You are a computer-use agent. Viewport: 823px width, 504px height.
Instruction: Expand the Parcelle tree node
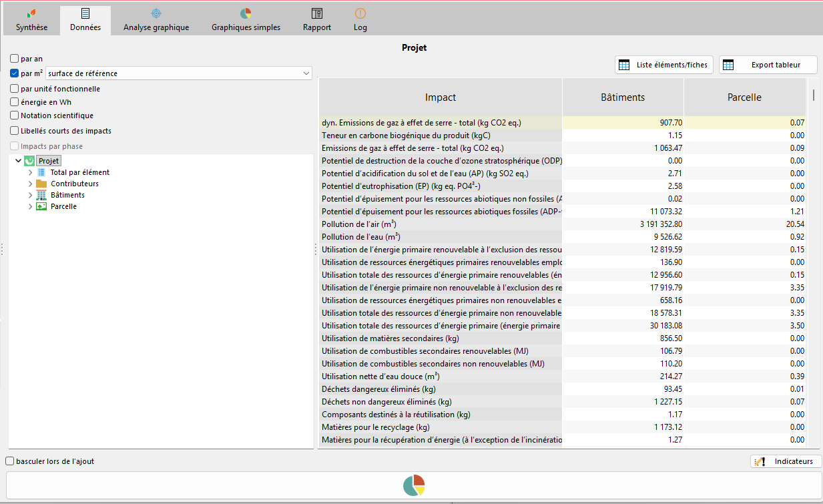click(x=31, y=206)
